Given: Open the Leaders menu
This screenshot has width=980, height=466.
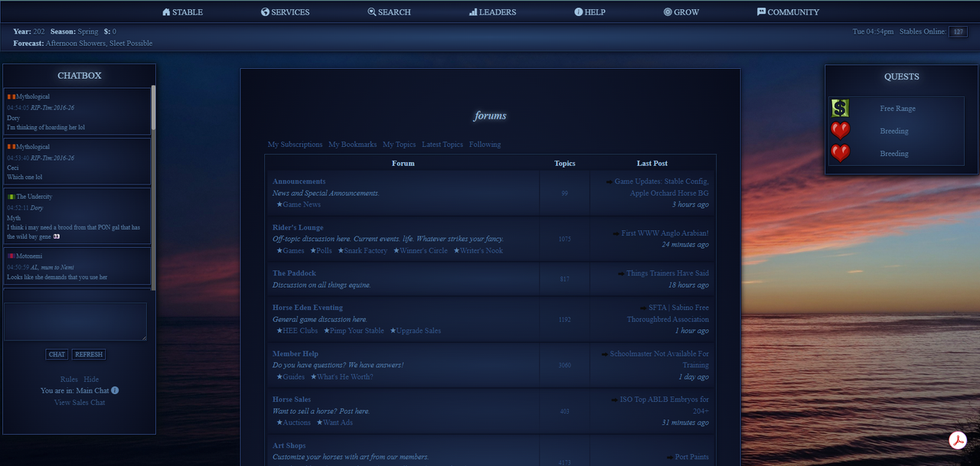Looking at the screenshot, I should 492,12.
